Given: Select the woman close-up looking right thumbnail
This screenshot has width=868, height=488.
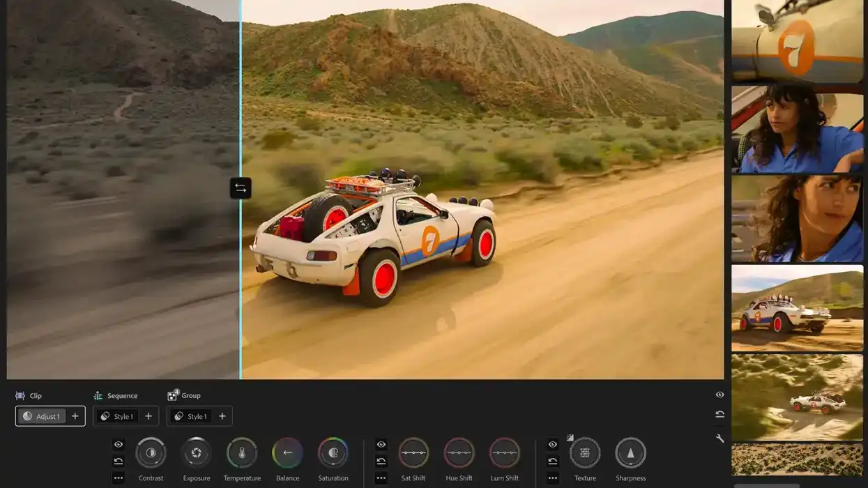Looking at the screenshot, I should point(798,219).
